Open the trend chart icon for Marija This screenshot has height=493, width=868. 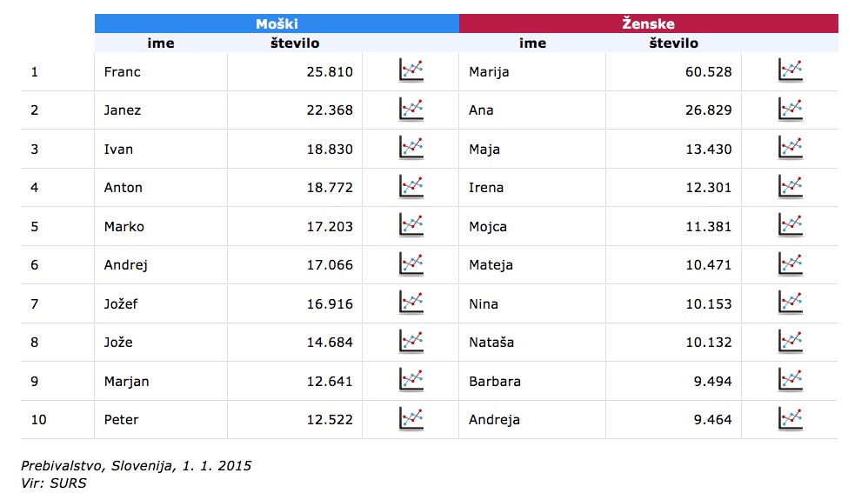click(791, 70)
